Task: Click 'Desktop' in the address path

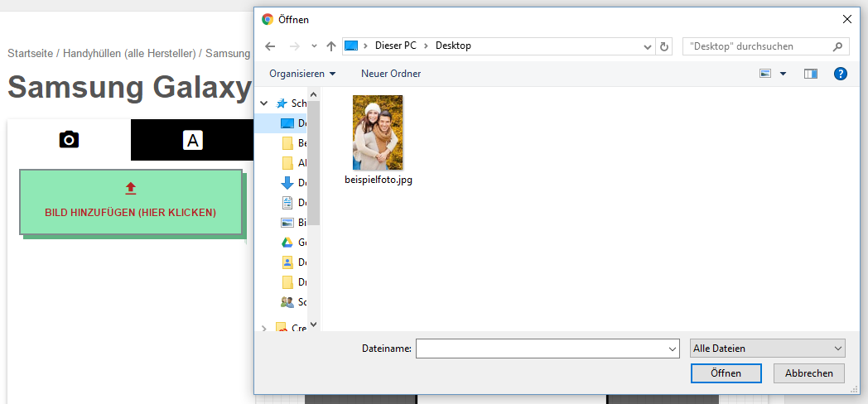Action: [453, 46]
